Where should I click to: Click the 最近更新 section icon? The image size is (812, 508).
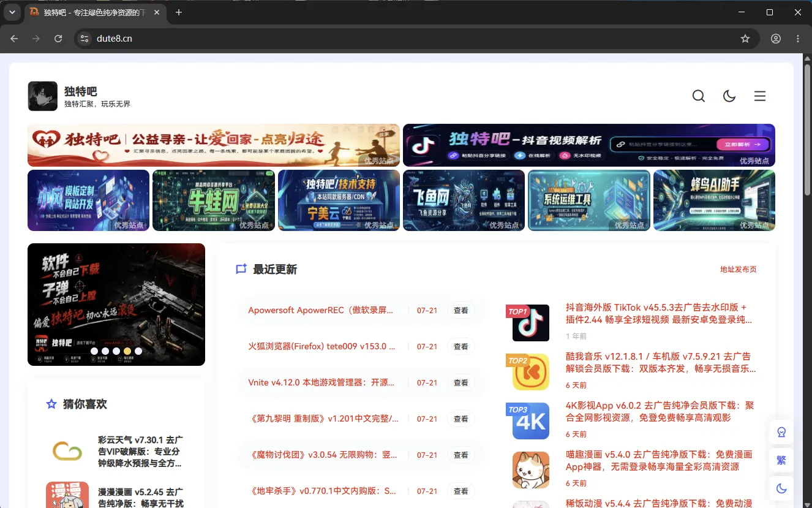click(x=241, y=269)
